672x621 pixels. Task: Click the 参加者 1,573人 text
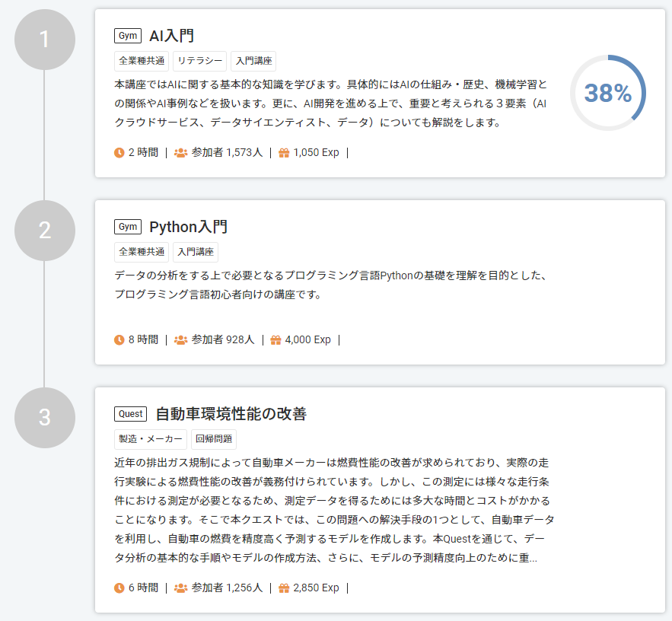point(227,152)
